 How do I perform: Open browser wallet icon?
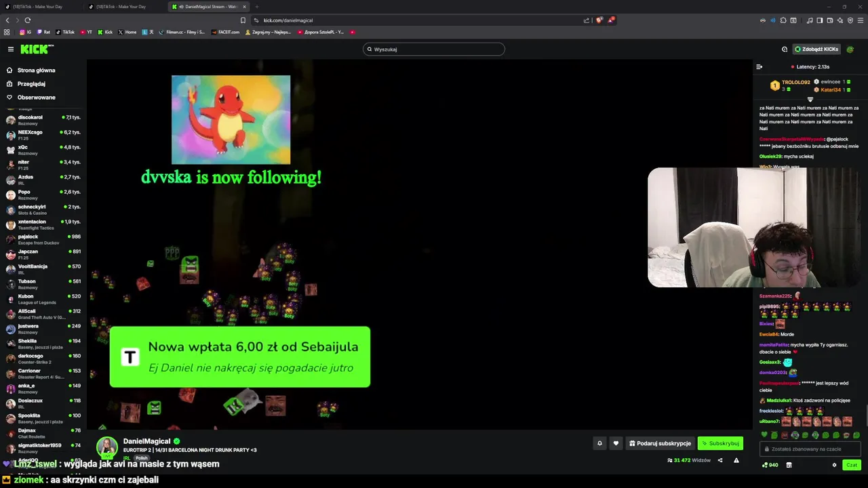point(830,20)
